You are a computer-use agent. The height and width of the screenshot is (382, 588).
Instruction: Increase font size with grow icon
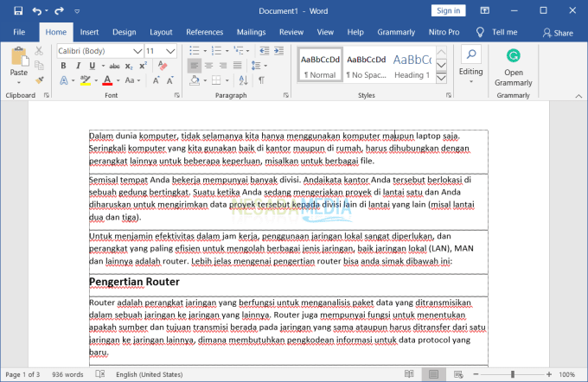point(156,80)
